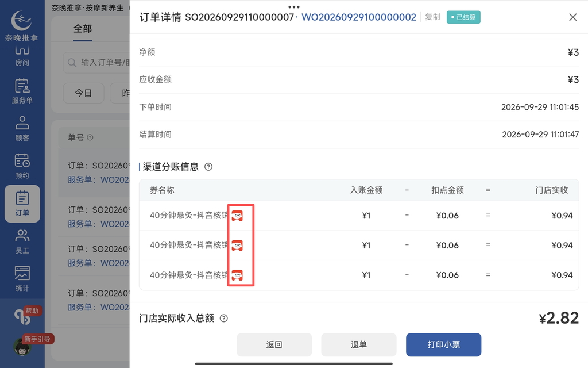Click 下单时间 value 2026-09-29 11:01:45
Image resolution: width=588 pixels, height=368 pixels.
tap(540, 107)
